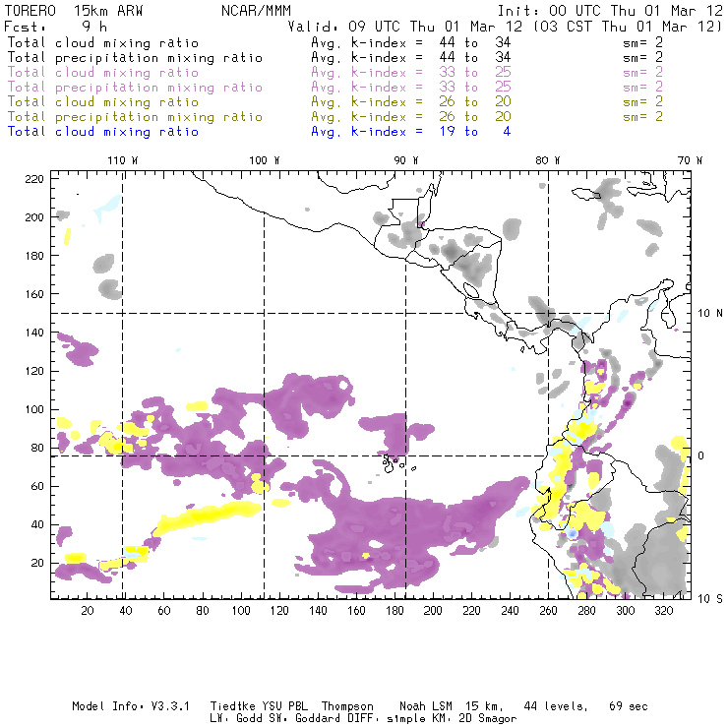Click the y-axis tick label '200'

(x=34, y=217)
